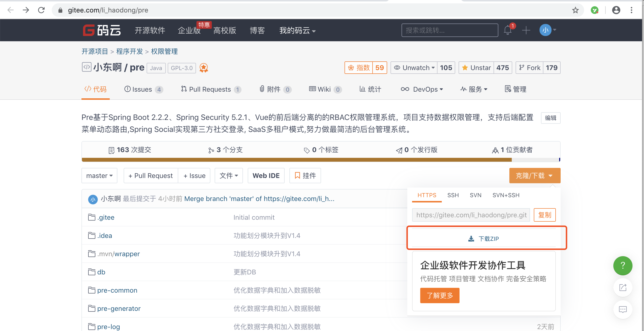Click the 挂件 widget button
Image resolution: width=644 pixels, height=331 pixels.
pyautogui.click(x=305, y=176)
